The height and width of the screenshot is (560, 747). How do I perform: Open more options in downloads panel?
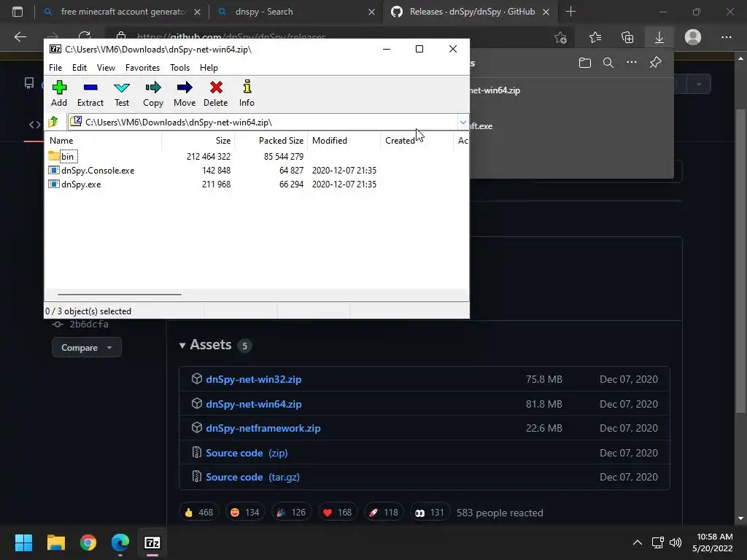pyautogui.click(x=632, y=63)
